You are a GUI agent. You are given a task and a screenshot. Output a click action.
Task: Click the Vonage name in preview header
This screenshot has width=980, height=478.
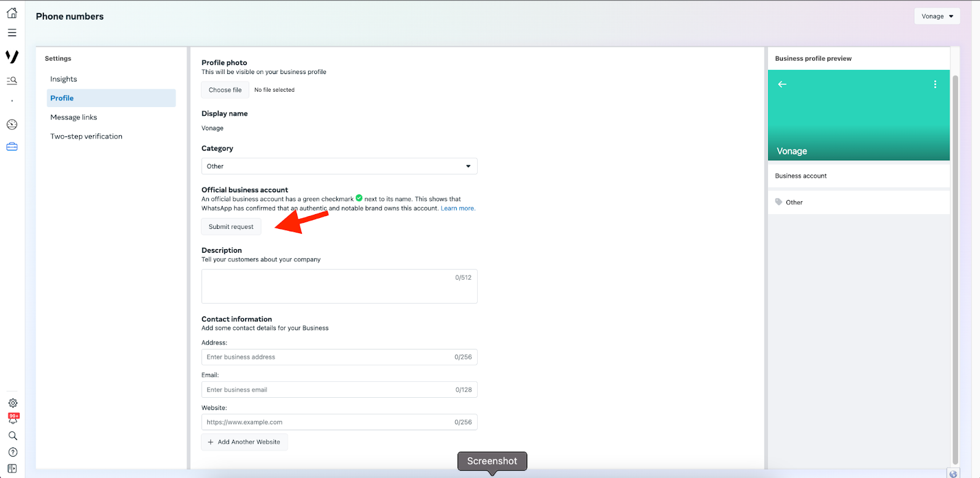[792, 151]
